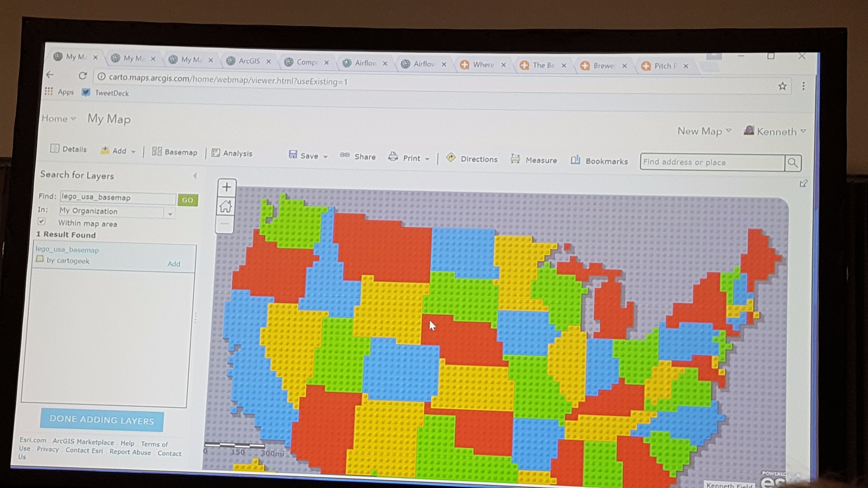Open Details panel
868x488 pixels.
pyautogui.click(x=68, y=149)
